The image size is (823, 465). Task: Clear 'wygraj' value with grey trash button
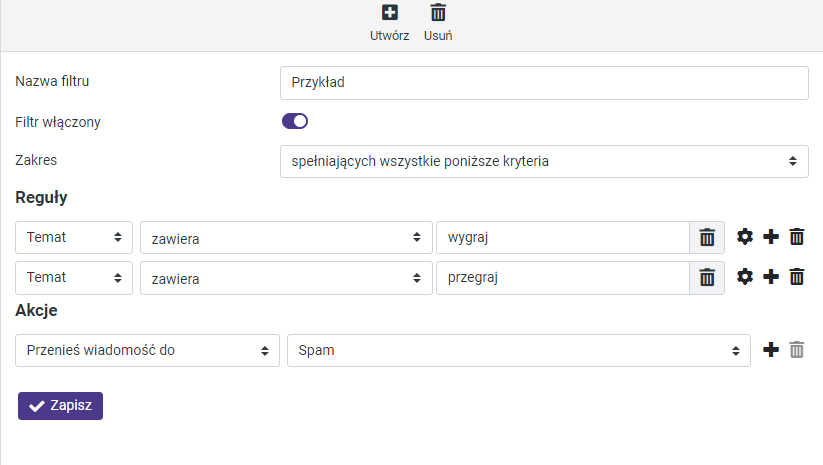[707, 237]
